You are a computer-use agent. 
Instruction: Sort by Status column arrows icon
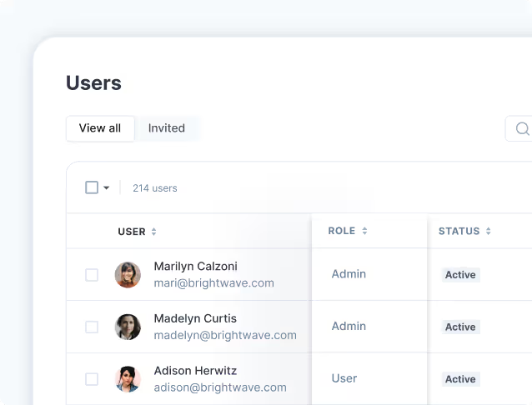click(x=489, y=231)
